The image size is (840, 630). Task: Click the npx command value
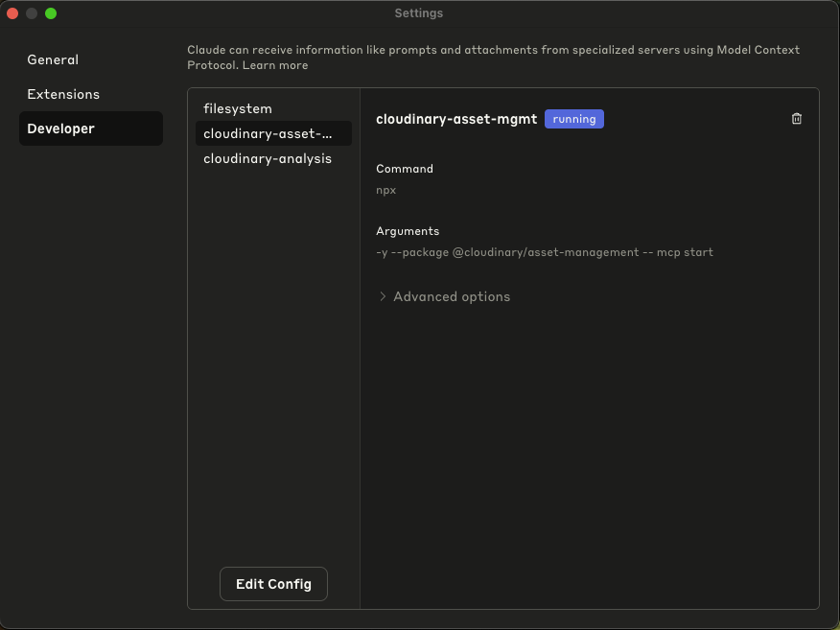[386, 190]
